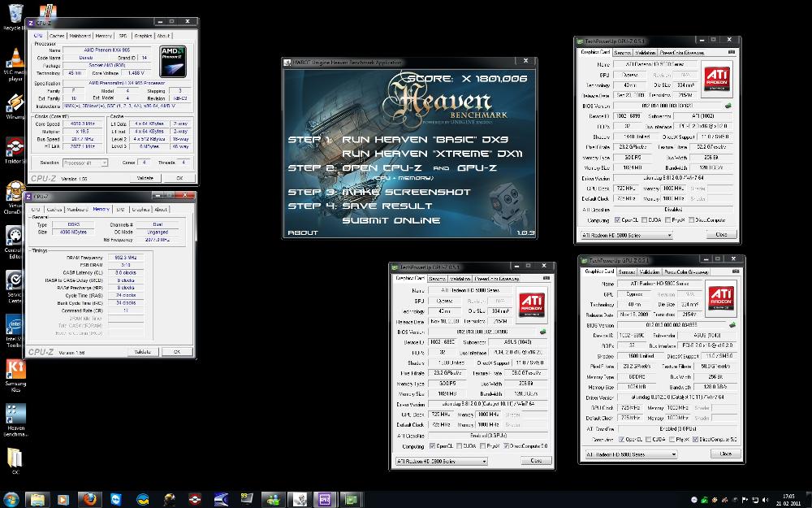Toggle DirectCompute 5.0 checkbox in the GPU-Z window beneath Heaven
Image resolution: width=812 pixels, height=508 pixels.
506,445
